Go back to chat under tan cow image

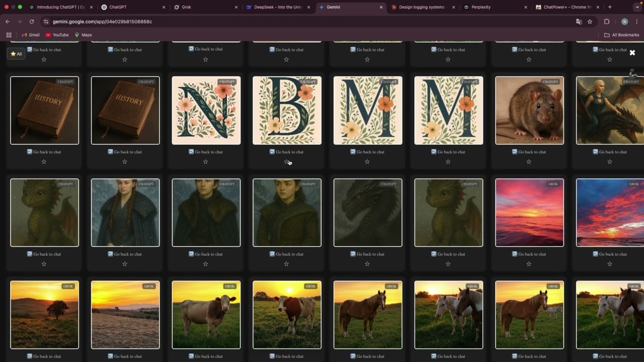[x=205, y=356]
